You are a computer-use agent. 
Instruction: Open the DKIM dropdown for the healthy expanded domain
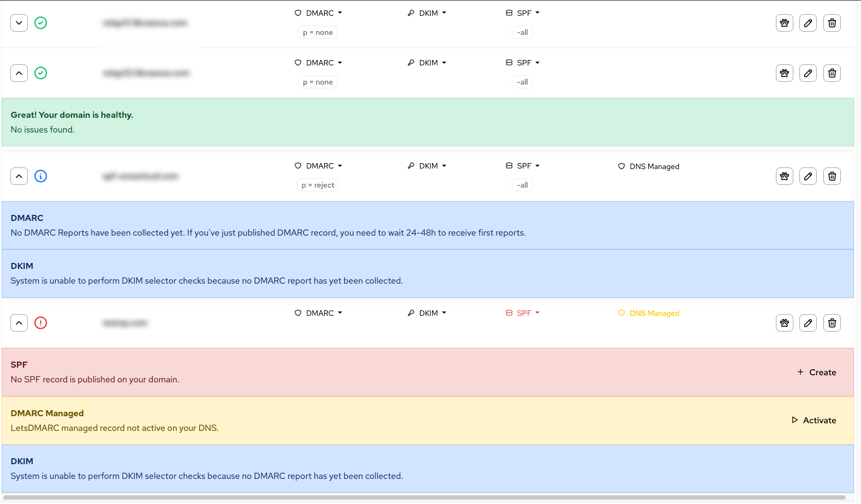[427, 63]
